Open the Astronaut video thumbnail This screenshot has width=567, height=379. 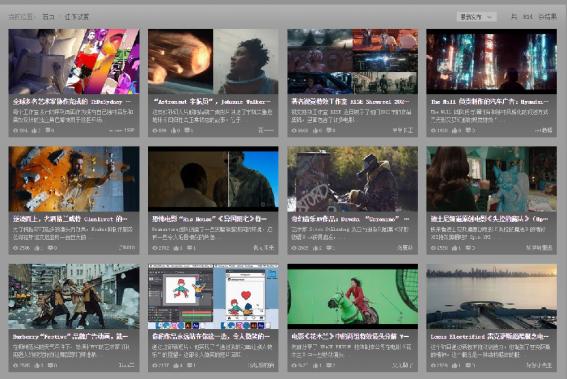tap(213, 62)
